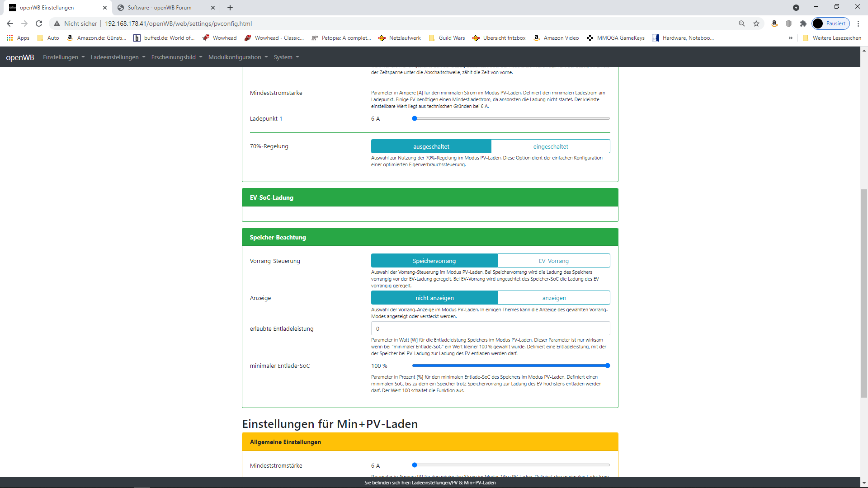Open Chrome three-dot menu

pos(859,23)
